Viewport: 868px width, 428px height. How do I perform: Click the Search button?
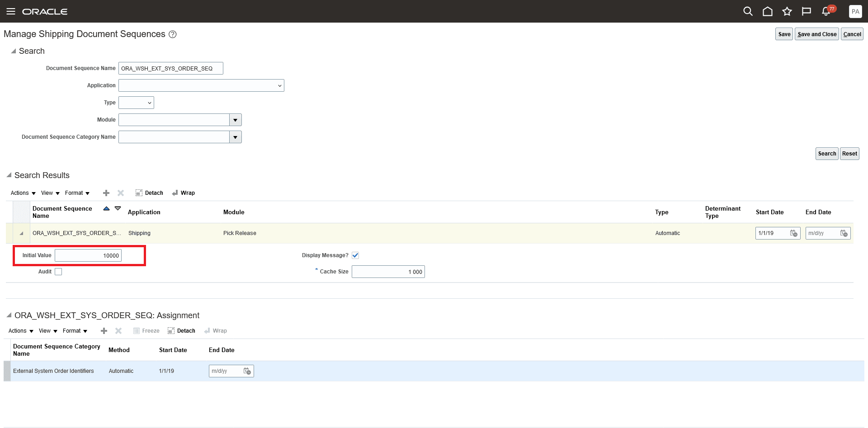click(x=827, y=154)
